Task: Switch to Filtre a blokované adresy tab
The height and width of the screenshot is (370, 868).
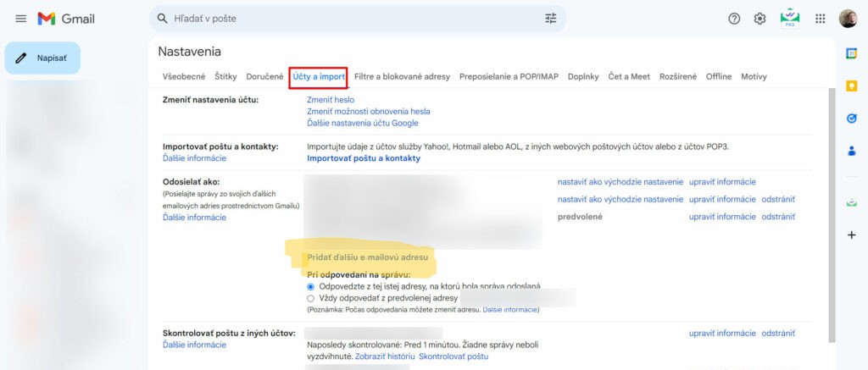Action: [402, 76]
